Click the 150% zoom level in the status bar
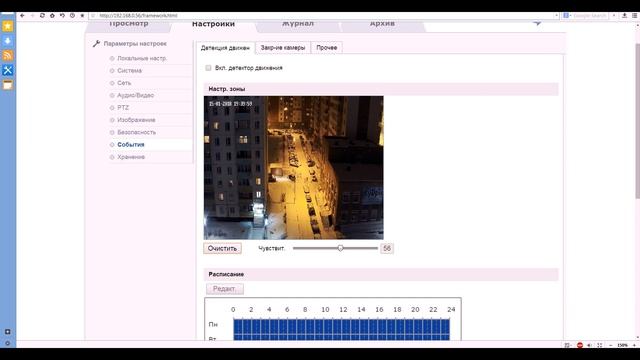Image resolution: width=640 pixels, height=360 pixels. pos(622,345)
